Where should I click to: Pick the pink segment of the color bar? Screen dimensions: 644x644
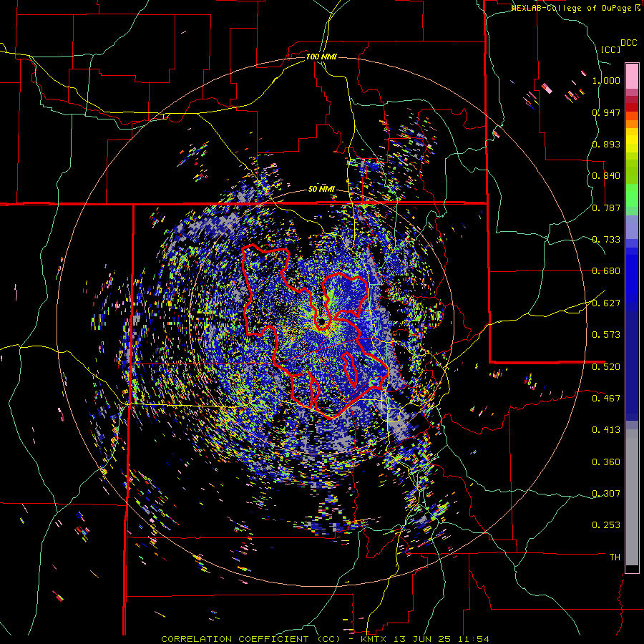[x=632, y=77]
